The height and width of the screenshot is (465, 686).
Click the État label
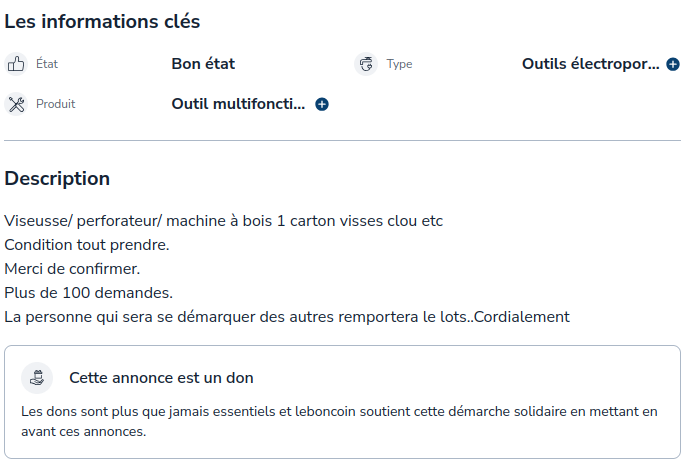(x=47, y=64)
